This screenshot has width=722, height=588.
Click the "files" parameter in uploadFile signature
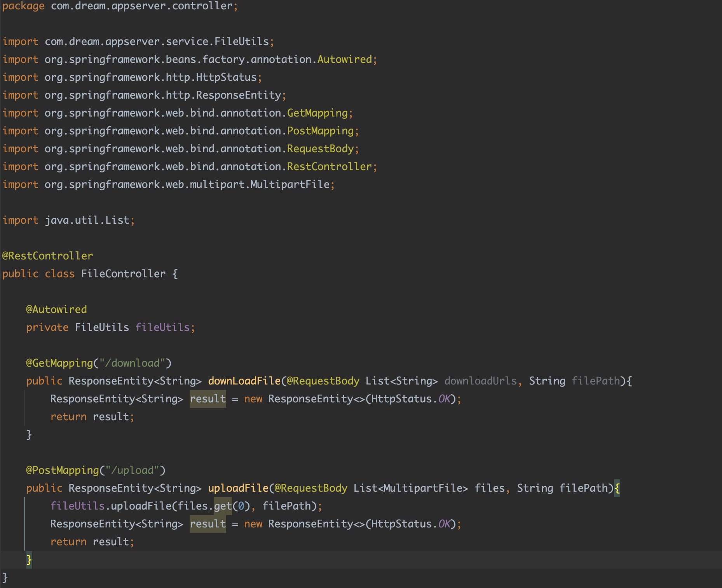pyautogui.click(x=490, y=488)
